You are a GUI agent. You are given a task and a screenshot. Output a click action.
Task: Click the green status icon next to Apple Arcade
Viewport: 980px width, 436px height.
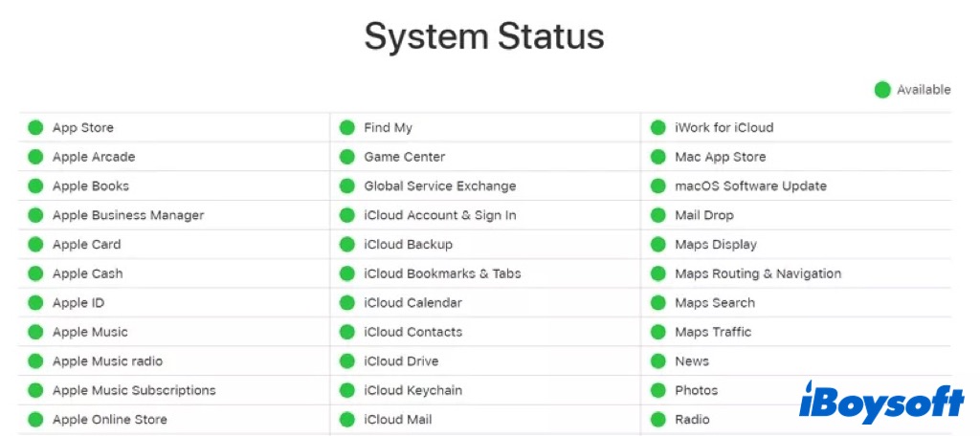[35, 157]
